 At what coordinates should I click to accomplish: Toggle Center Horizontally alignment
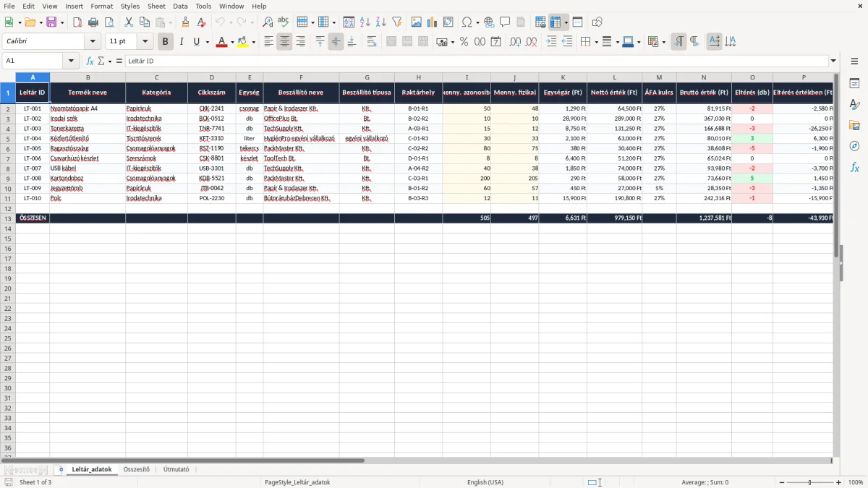[284, 42]
